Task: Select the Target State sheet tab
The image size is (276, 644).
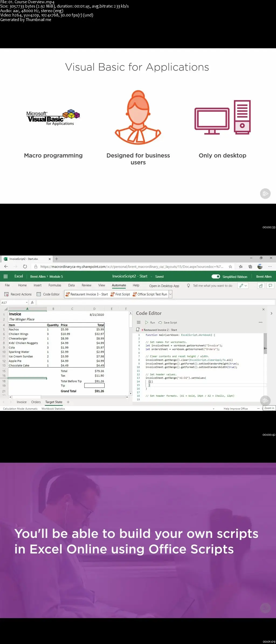Action: pyautogui.click(x=54, y=402)
